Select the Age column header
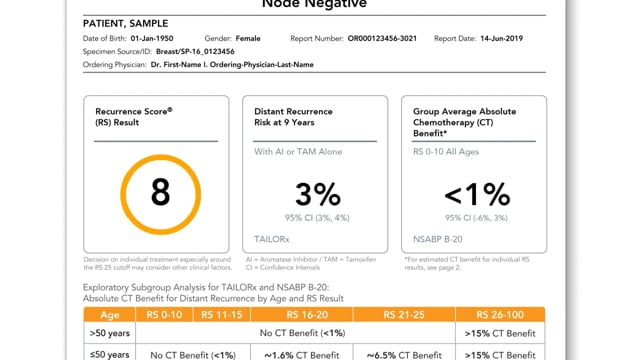This screenshot has width=640, height=360. coord(109,315)
